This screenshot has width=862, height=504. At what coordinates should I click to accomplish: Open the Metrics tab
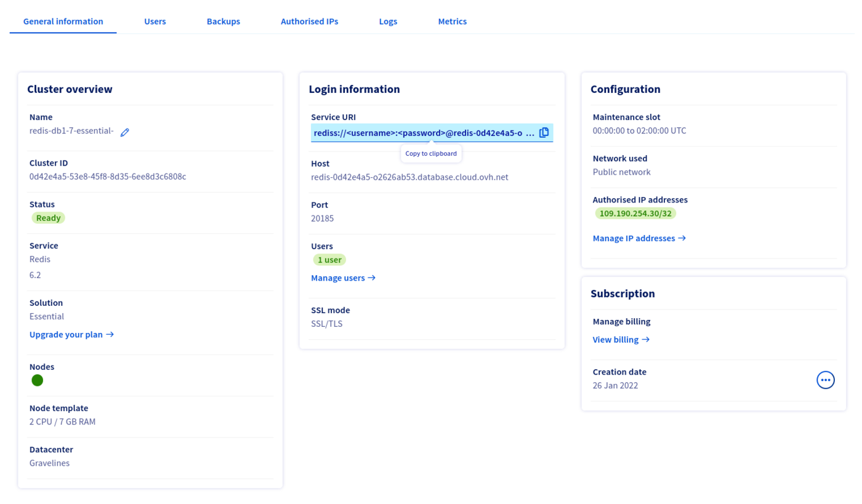[x=452, y=21]
